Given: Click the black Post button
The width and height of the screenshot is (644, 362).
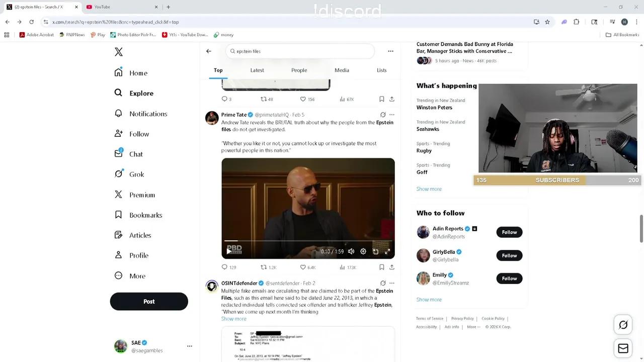Looking at the screenshot, I should (149, 301).
